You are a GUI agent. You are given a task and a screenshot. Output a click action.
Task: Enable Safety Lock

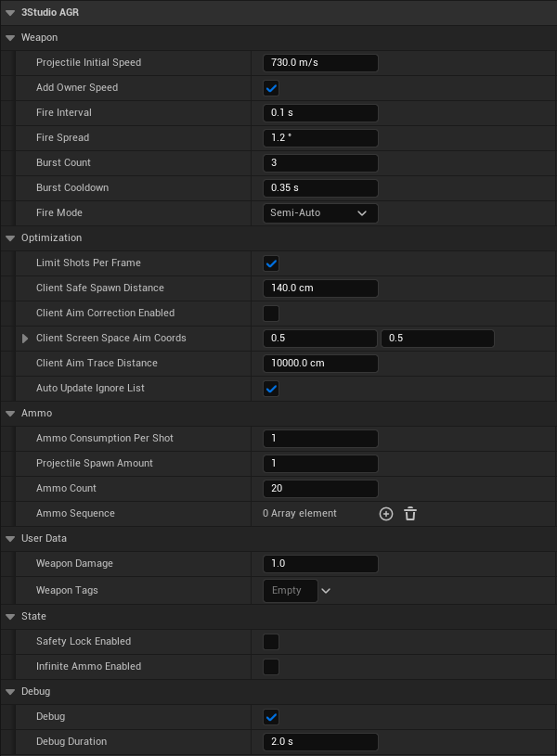271,641
